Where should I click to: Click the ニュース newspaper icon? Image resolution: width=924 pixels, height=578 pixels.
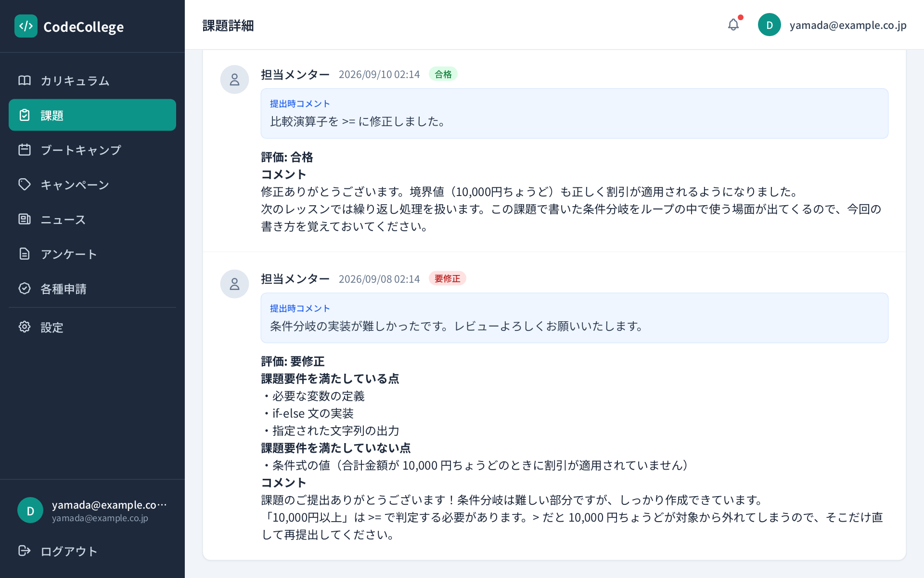click(25, 219)
